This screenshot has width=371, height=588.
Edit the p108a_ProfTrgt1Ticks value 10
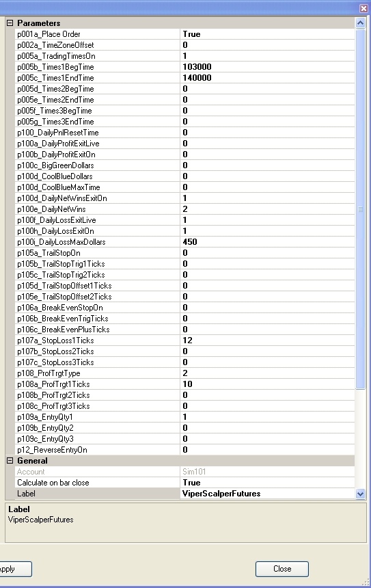pyautogui.click(x=267, y=384)
